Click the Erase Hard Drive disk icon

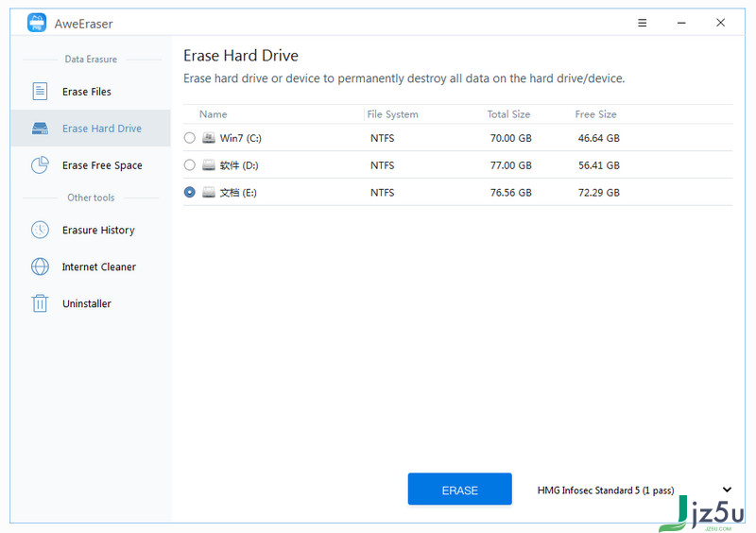40,129
